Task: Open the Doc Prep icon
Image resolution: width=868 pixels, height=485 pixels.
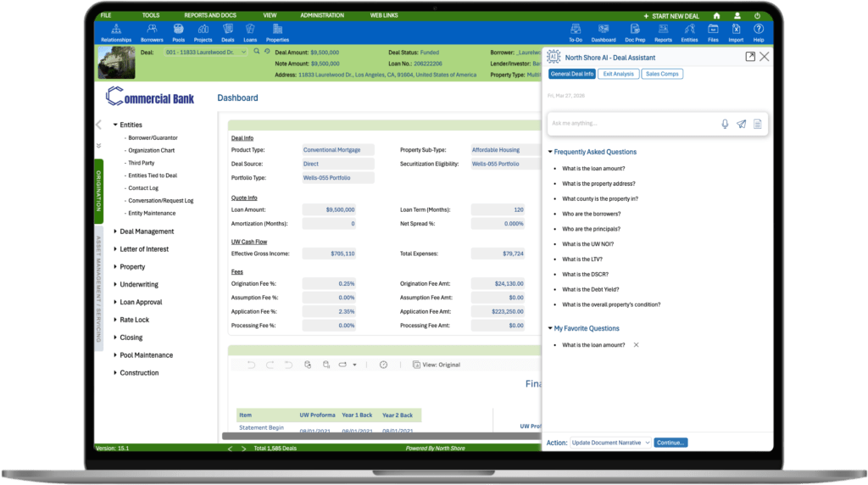Action: 634,31
